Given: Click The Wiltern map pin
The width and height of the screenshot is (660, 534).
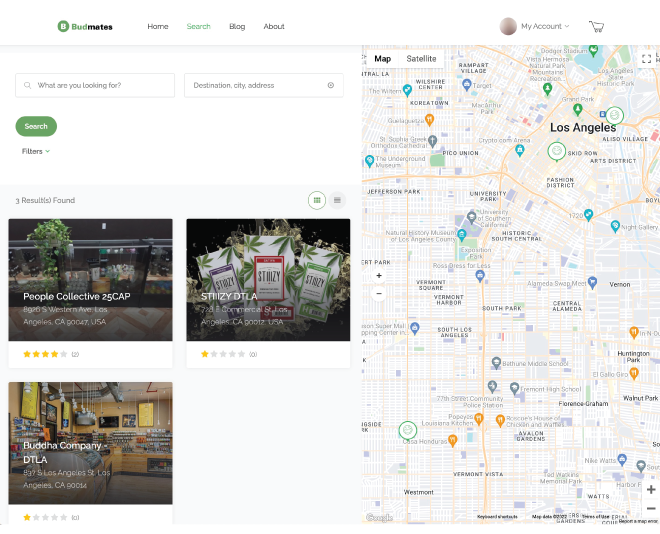Looking at the screenshot, I should coord(407,90).
